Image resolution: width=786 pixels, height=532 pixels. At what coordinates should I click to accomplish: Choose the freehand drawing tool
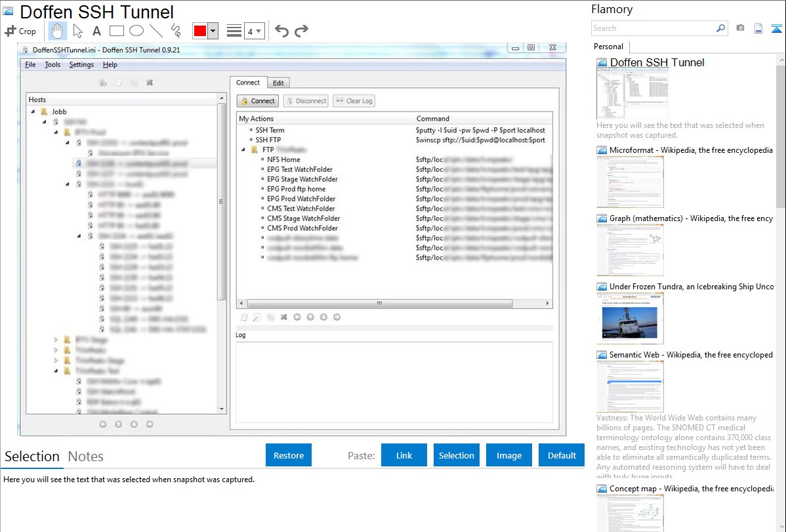[175, 31]
